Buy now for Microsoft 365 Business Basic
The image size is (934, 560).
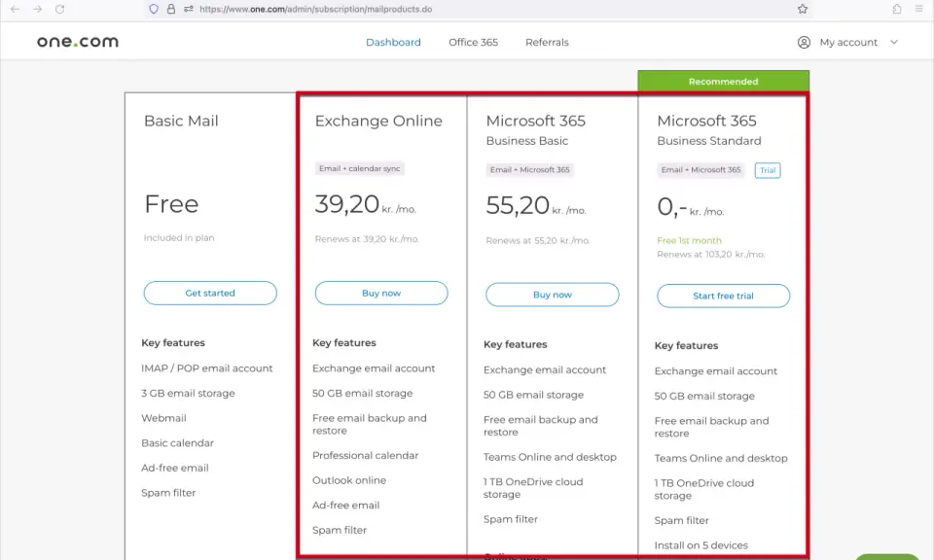[x=553, y=295]
